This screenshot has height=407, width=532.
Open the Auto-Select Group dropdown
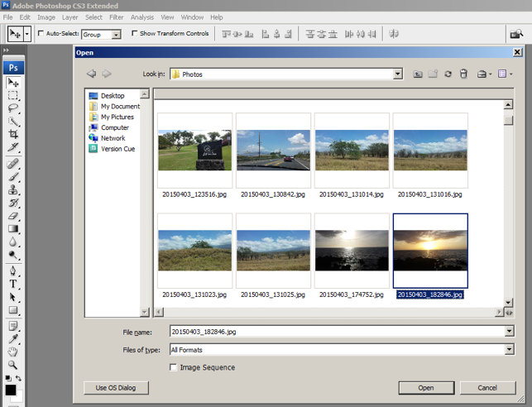tap(115, 34)
